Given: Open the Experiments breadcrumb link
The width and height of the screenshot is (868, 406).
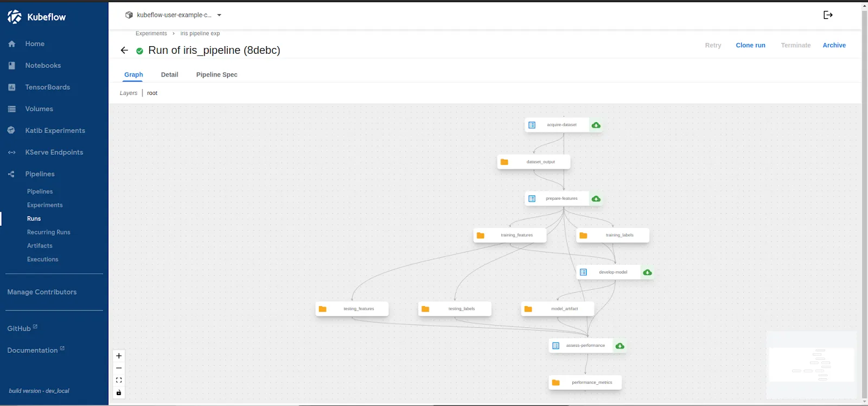Looking at the screenshot, I should pos(151,34).
